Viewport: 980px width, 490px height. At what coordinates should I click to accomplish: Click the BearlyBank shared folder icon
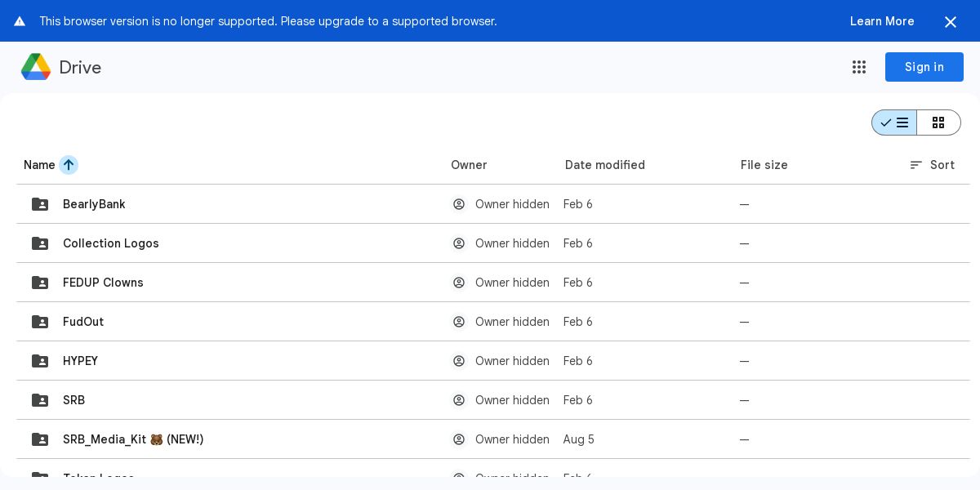pyautogui.click(x=40, y=204)
